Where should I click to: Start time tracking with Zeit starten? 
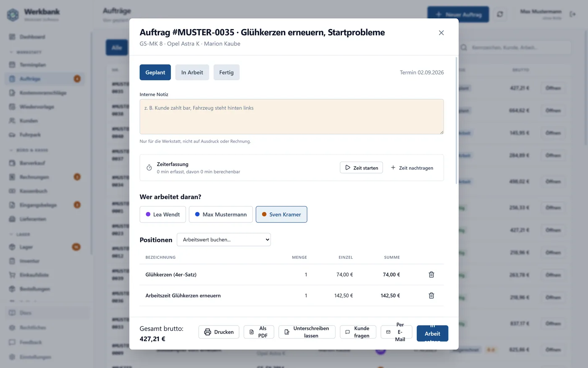coord(361,167)
